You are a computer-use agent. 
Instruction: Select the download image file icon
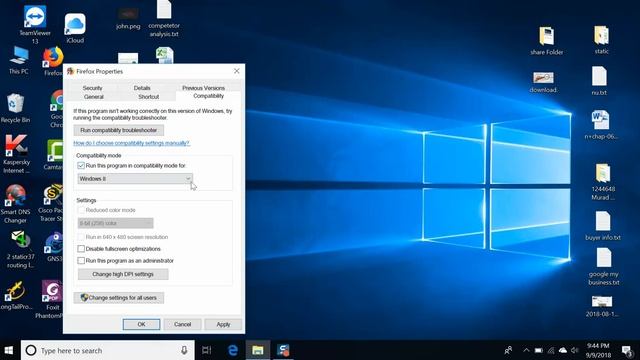[543, 78]
